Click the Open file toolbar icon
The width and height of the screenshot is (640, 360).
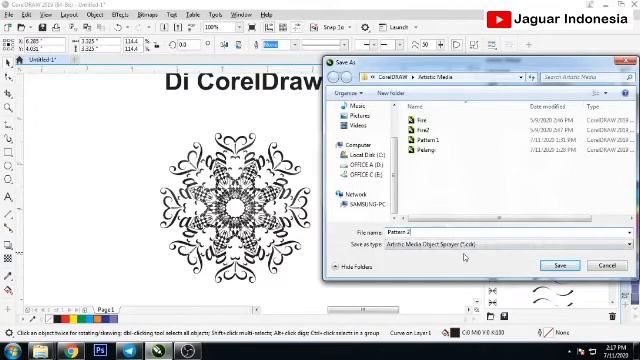point(21,27)
